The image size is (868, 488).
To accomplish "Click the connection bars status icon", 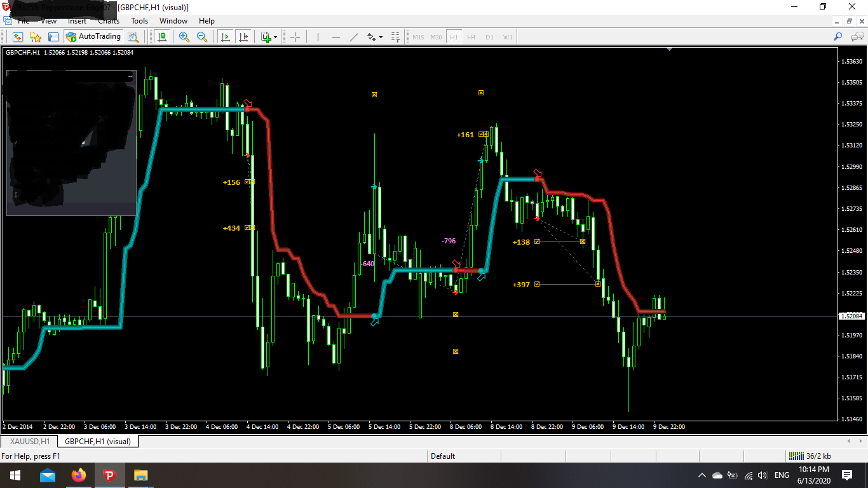I will click(796, 456).
